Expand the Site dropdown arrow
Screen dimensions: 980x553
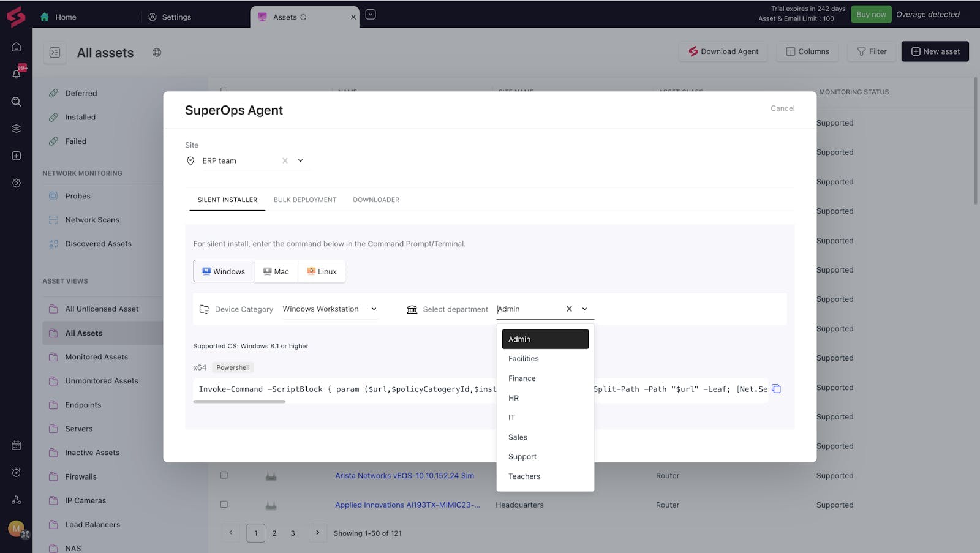301,160
